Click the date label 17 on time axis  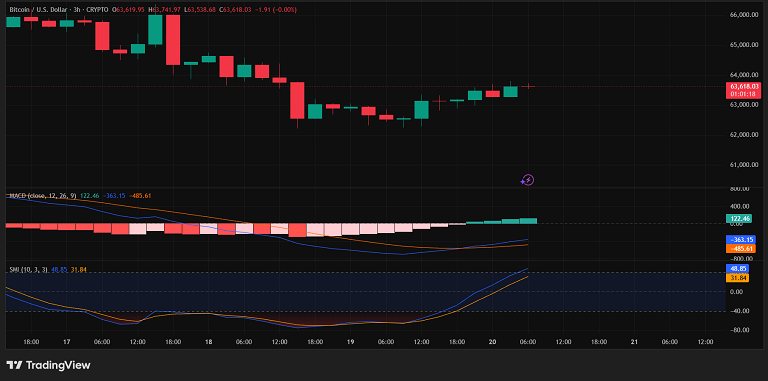click(67, 342)
